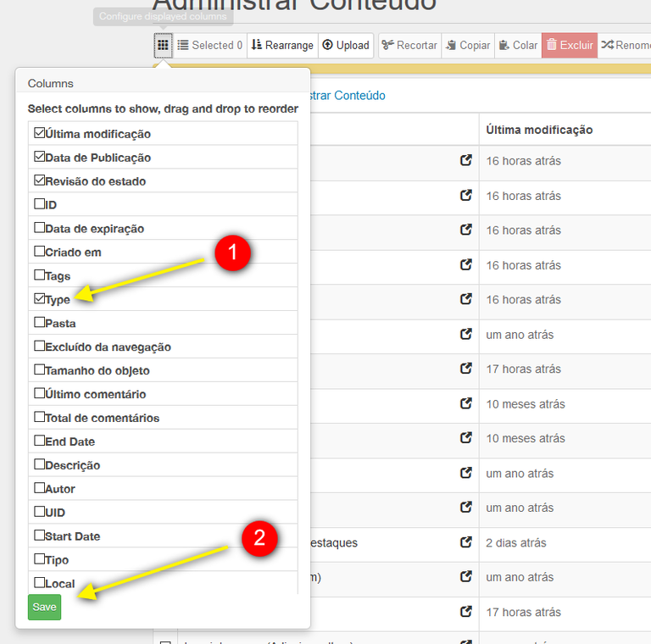
Task: Click the Copiar toolbar button
Action: (468, 45)
